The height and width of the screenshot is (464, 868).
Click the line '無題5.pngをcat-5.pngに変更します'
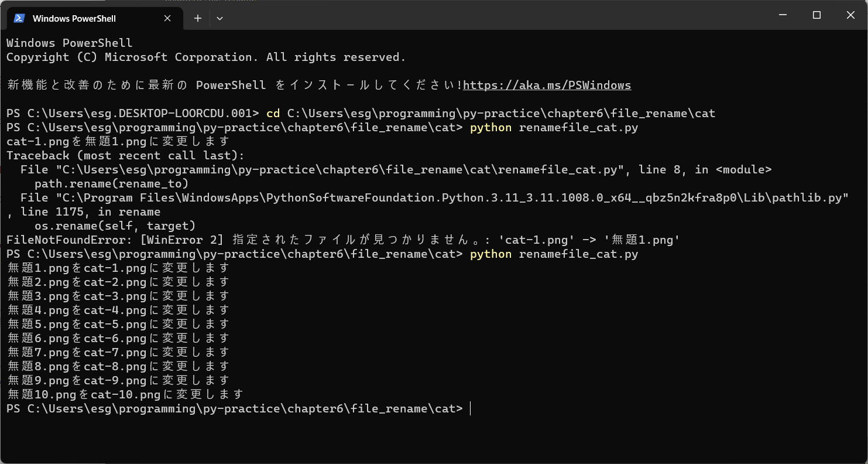118,324
